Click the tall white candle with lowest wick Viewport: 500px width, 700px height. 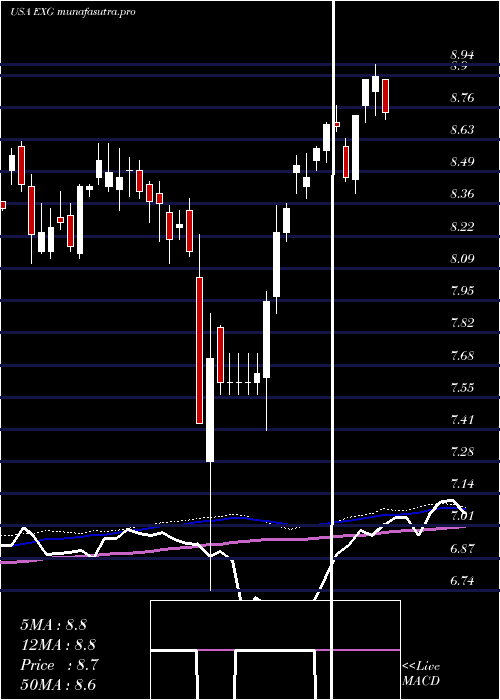[x=210, y=409]
